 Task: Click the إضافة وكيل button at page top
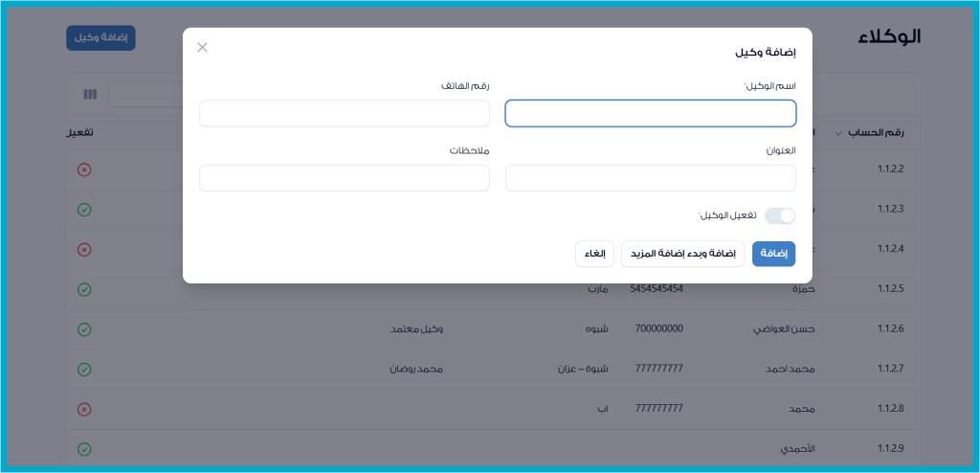click(x=100, y=37)
